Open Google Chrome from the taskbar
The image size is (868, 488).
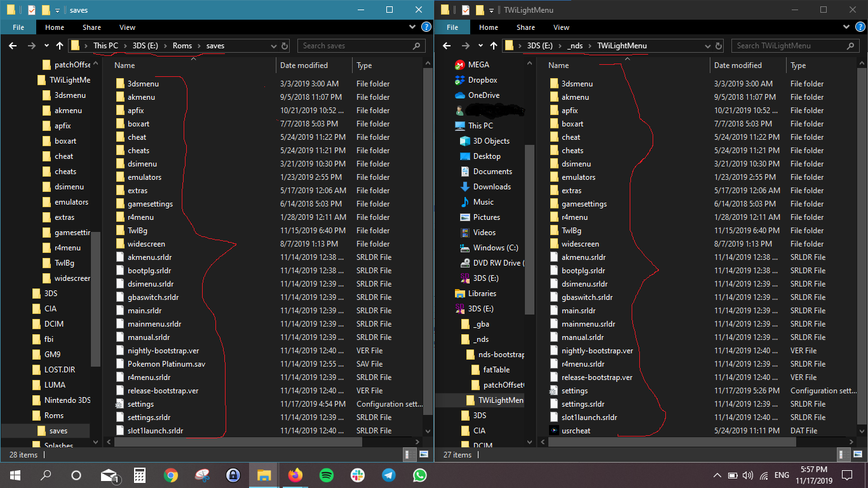click(x=170, y=475)
